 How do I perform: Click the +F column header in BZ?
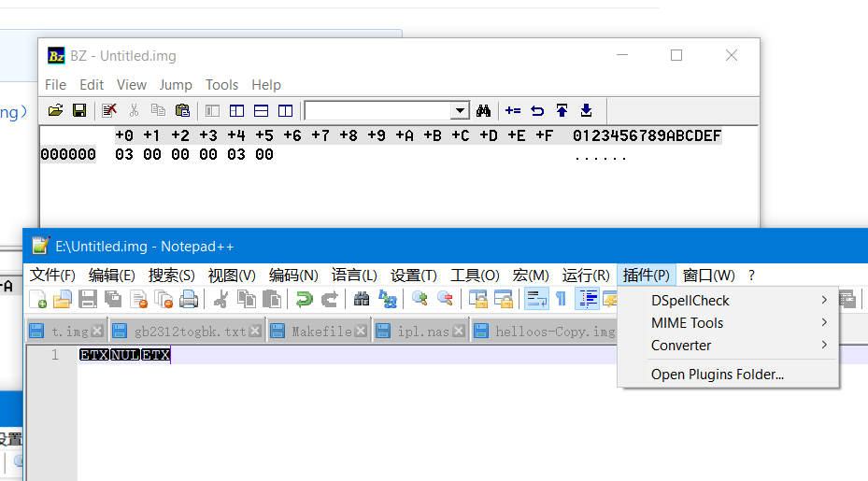(544, 135)
